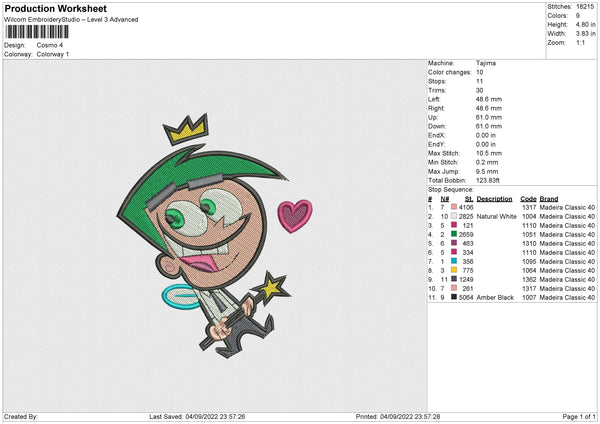The height and width of the screenshot is (424, 600).
Task: Click thread code '1051' in stop sequence
Action: pyautogui.click(x=529, y=234)
